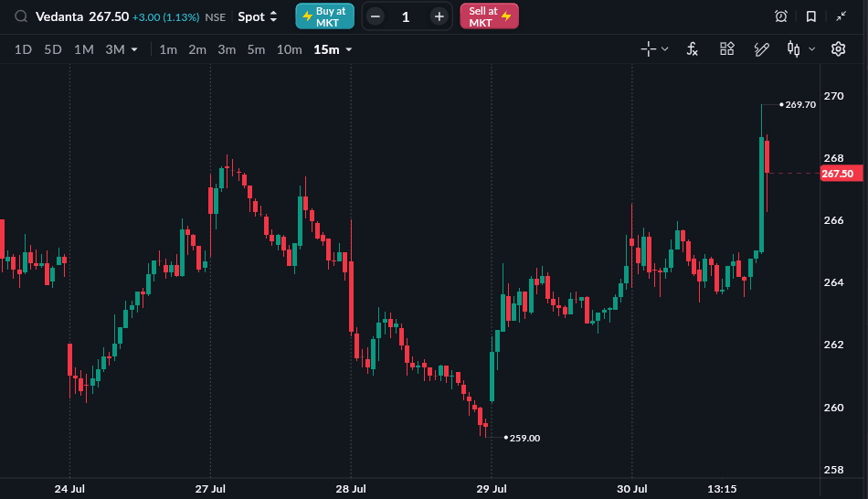Image resolution: width=868 pixels, height=499 pixels.
Task: Open the chart layout grid icon
Action: tap(727, 48)
